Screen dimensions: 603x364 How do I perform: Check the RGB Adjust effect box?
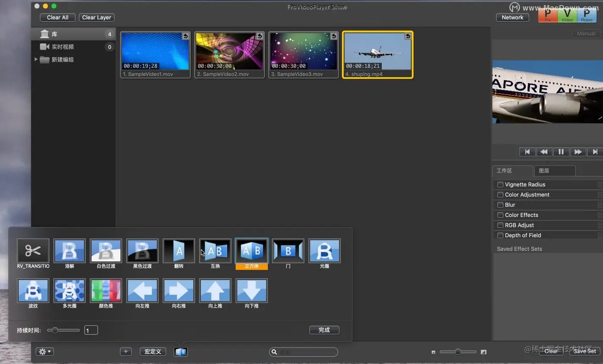[500, 225]
